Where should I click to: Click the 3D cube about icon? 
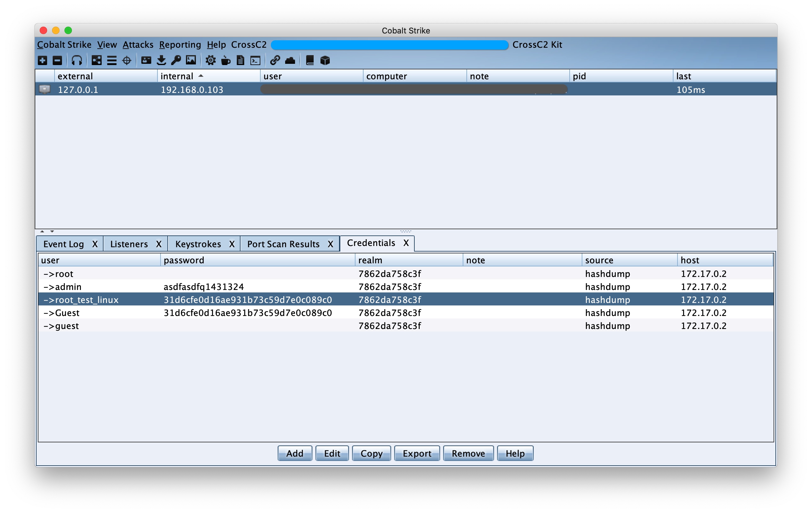(x=325, y=60)
